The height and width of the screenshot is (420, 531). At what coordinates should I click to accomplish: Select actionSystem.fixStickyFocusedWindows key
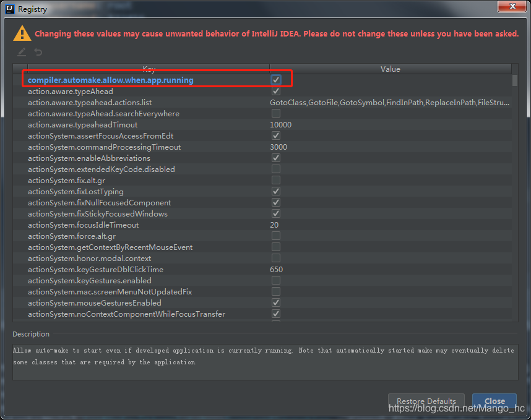tap(98, 214)
